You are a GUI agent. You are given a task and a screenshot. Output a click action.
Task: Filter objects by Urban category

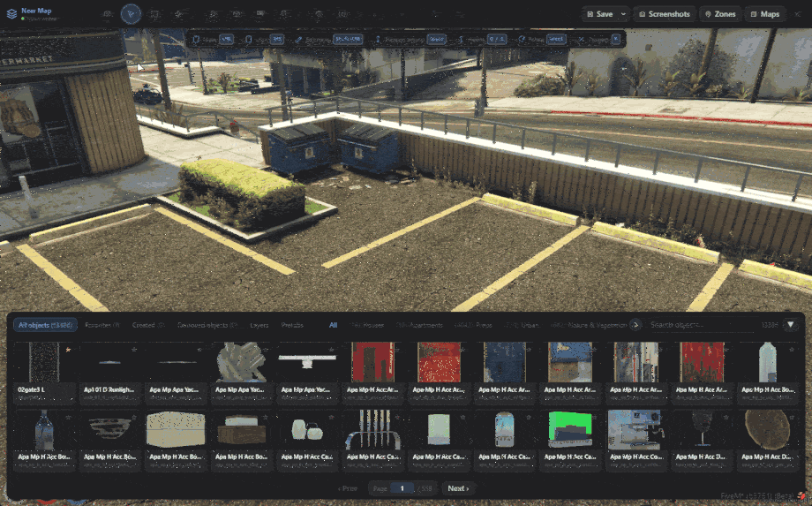point(522,325)
